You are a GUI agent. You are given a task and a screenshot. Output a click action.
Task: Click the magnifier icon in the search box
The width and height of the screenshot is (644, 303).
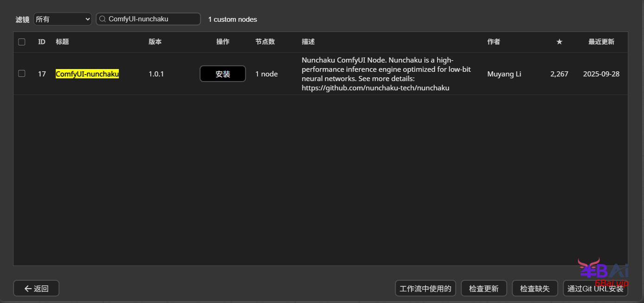(x=103, y=19)
